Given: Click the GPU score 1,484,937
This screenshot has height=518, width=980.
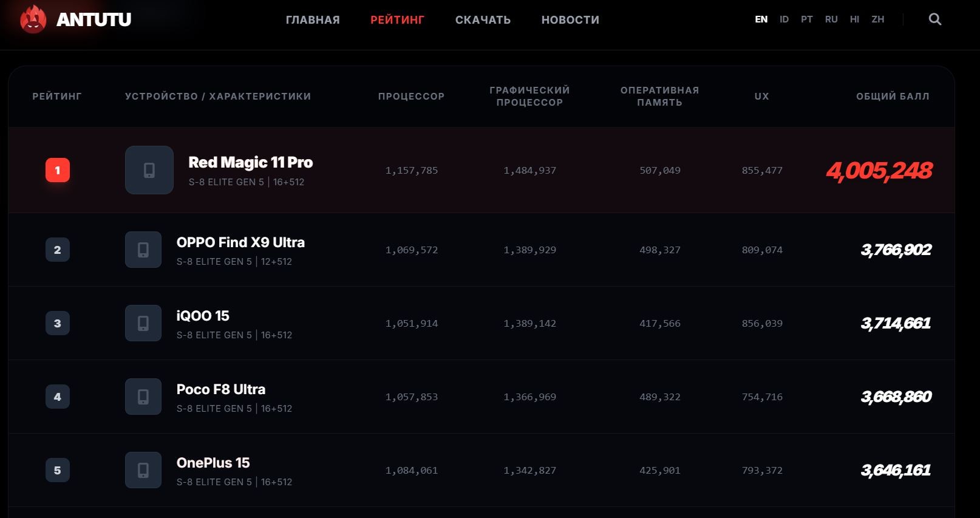Looking at the screenshot, I should (530, 171).
